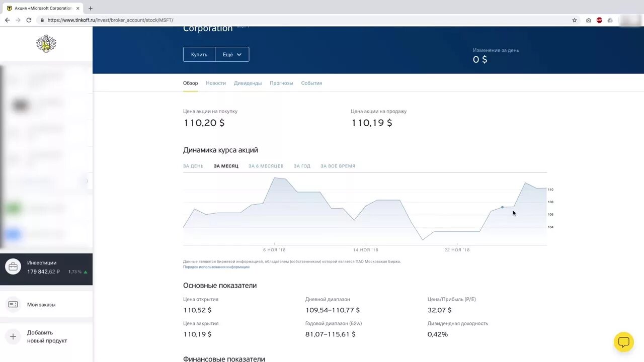The image size is (644, 362).
Task: Expand the Ещё dropdown menu
Action: click(x=232, y=54)
